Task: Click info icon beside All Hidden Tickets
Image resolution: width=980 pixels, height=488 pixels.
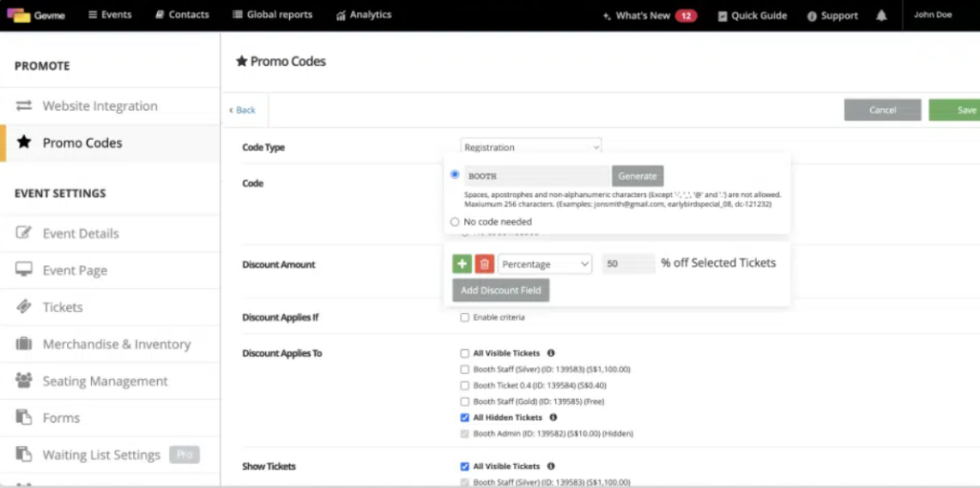Action: pos(553,417)
